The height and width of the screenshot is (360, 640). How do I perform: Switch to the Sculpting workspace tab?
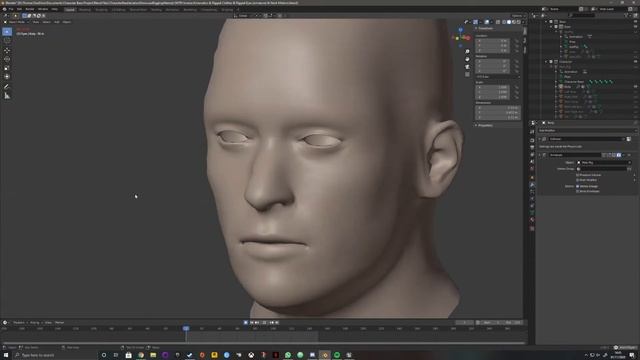102,9
